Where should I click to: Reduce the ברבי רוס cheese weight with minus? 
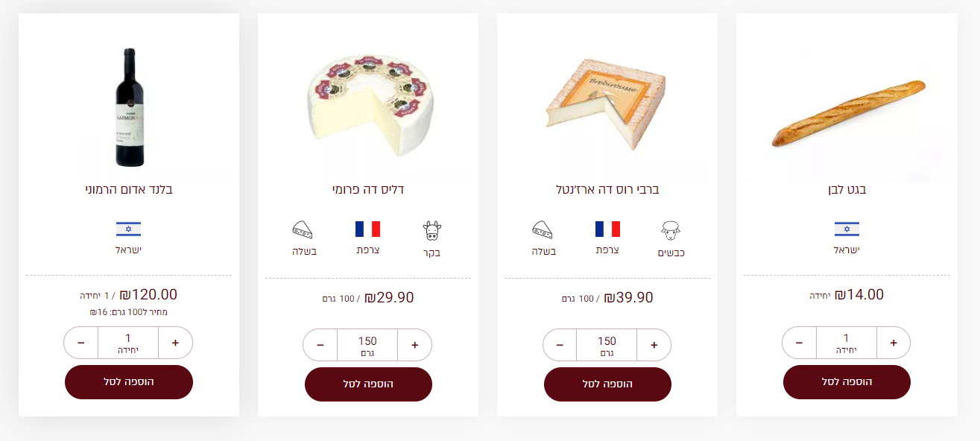pyautogui.click(x=560, y=346)
